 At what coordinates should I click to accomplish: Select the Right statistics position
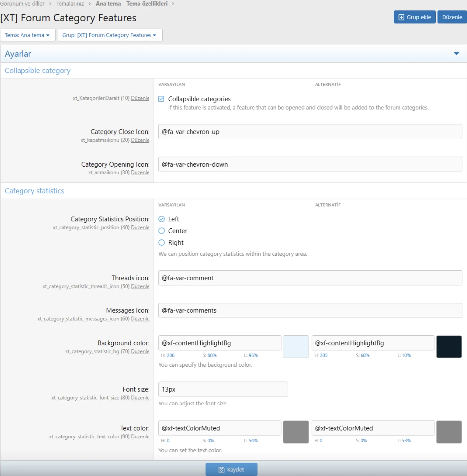pyautogui.click(x=162, y=243)
